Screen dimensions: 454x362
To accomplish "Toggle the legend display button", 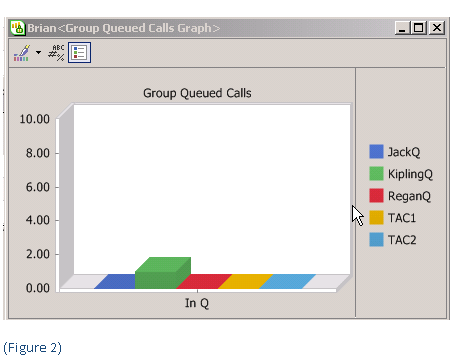I will pos(79,53).
